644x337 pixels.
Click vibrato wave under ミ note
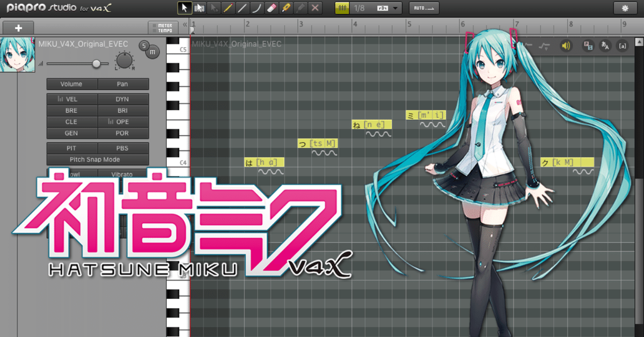(x=433, y=124)
